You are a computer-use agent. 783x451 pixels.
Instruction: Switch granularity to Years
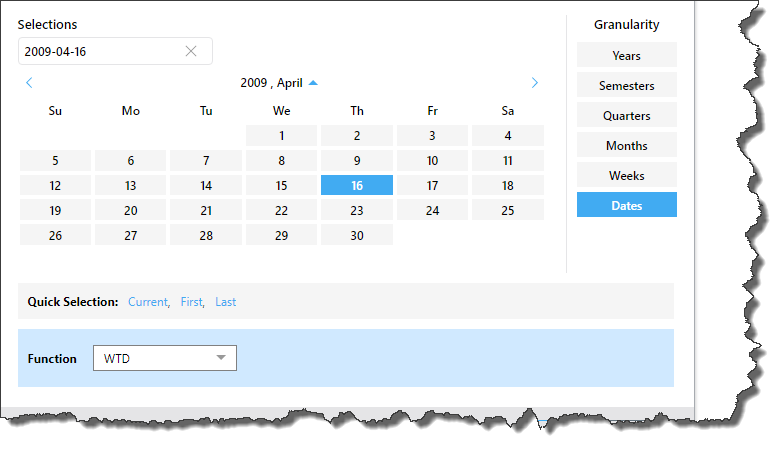click(626, 55)
